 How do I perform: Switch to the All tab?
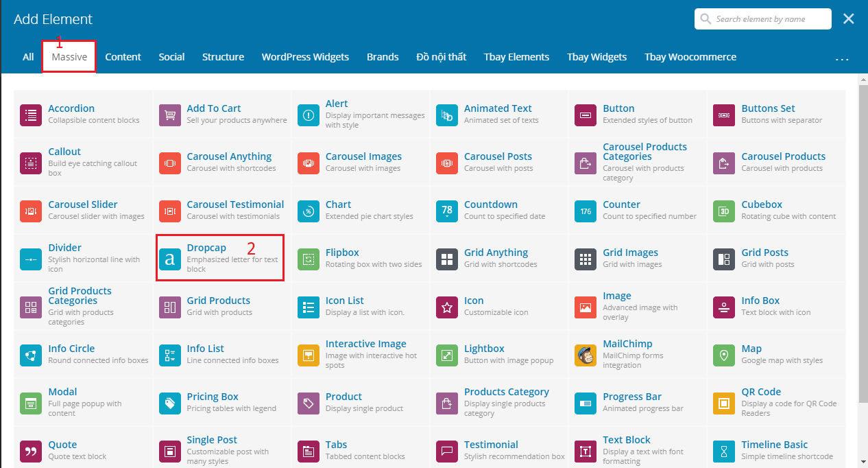(28, 57)
